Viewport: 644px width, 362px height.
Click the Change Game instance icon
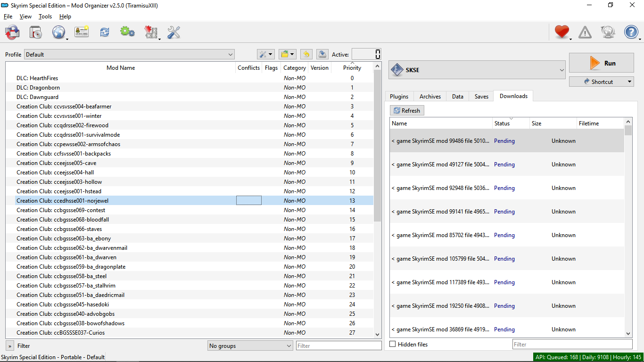pyautogui.click(x=12, y=32)
